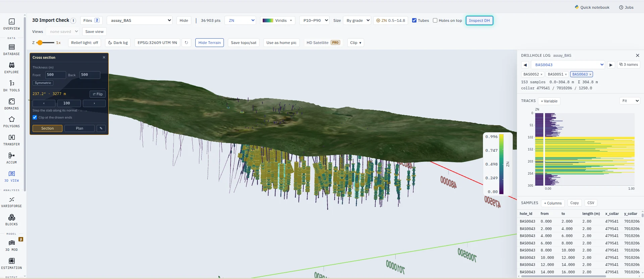Remove BAS0052 tag
This screenshot has width=644, height=279.
point(541,75)
